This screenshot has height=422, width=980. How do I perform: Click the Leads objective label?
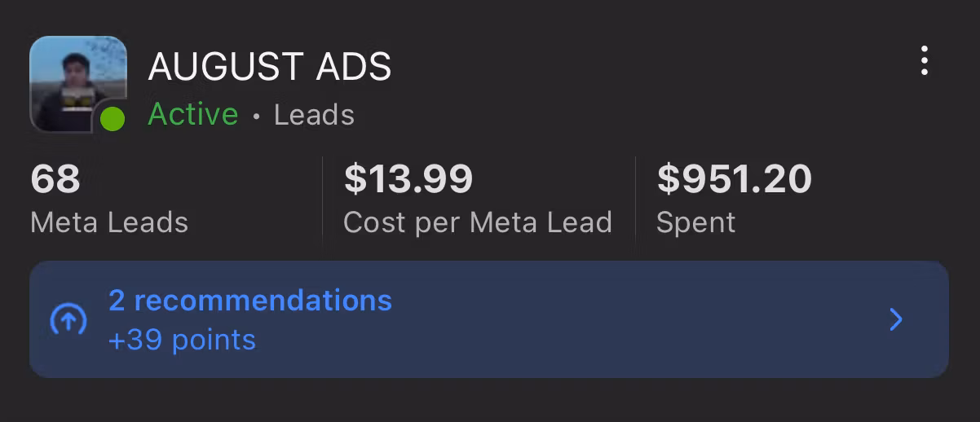314,115
